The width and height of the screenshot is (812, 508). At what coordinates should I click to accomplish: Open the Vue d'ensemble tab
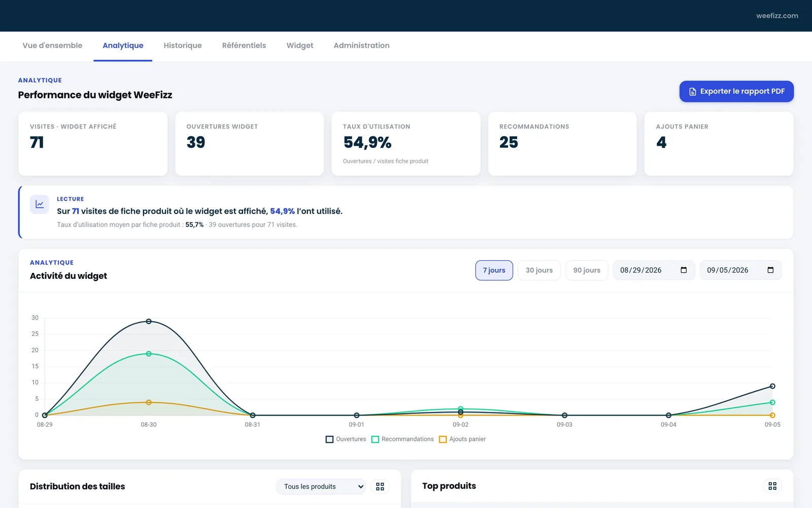point(52,46)
